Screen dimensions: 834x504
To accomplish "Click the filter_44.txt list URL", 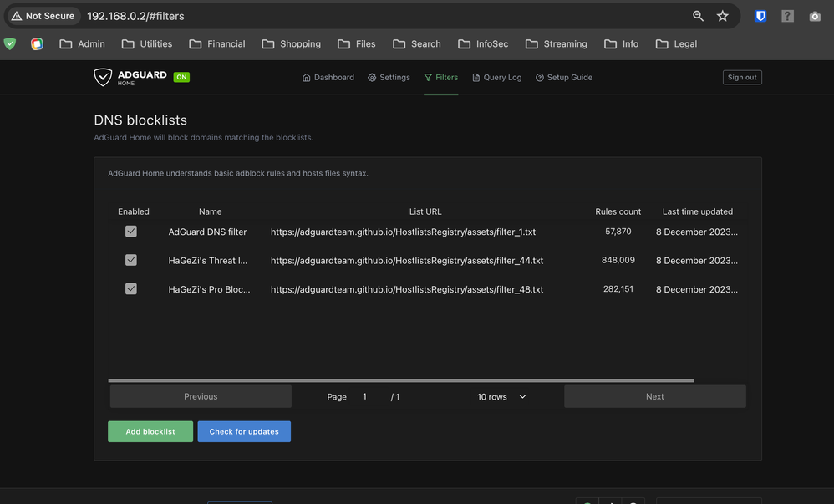I will point(407,260).
